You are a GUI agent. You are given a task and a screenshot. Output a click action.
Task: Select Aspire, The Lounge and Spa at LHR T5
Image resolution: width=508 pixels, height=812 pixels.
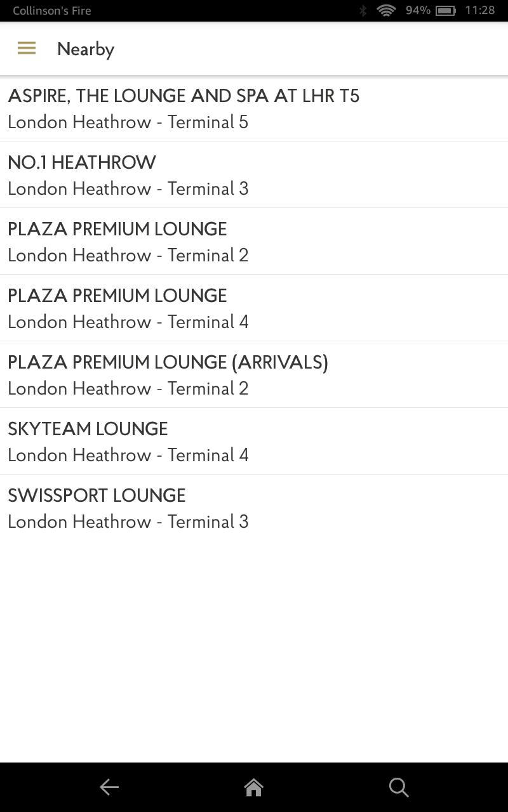[x=184, y=96]
